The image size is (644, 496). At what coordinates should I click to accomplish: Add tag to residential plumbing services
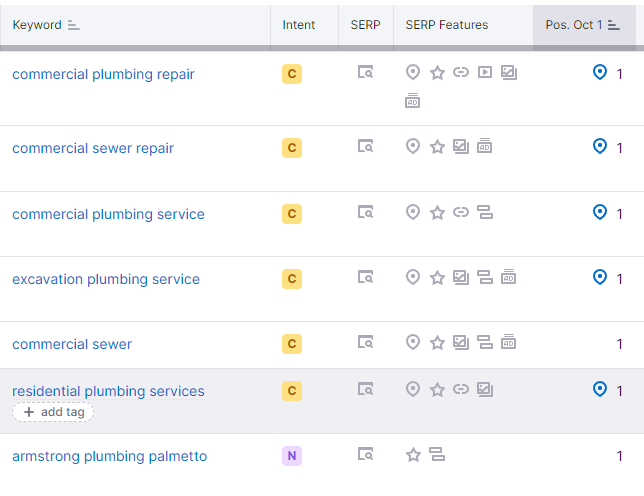coord(53,412)
